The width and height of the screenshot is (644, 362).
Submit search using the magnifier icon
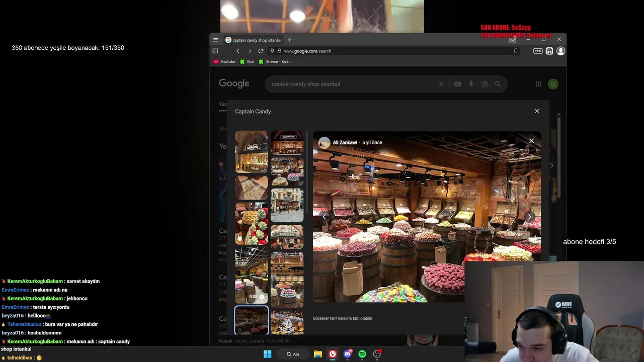pyautogui.click(x=498, y=84)
